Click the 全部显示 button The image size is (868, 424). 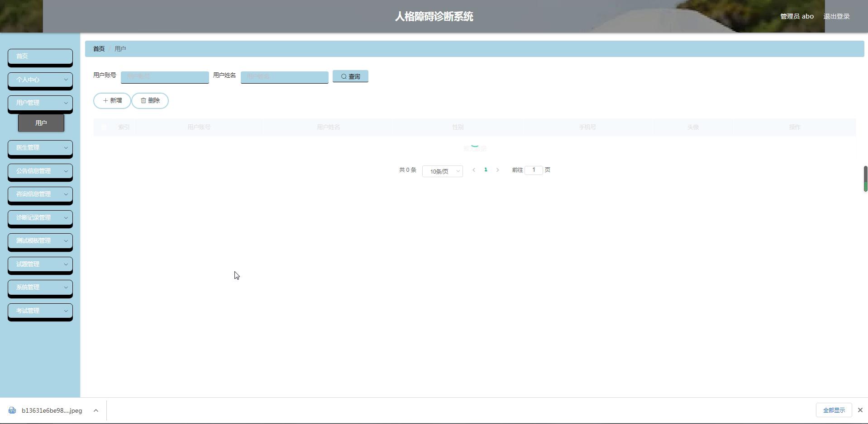tap(834, 410)
